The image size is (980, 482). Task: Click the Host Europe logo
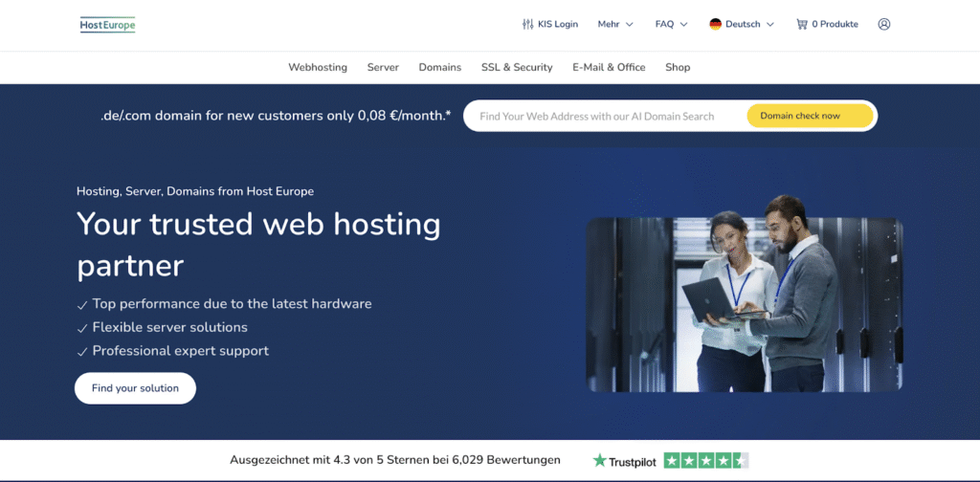[x=107, y=24]
